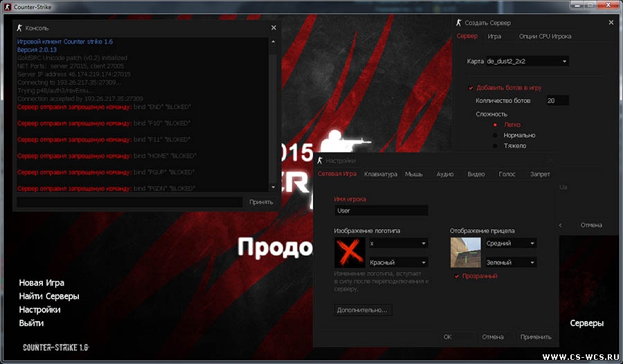
Task: Click the red X logo preview image
Action: coord(350,253)
